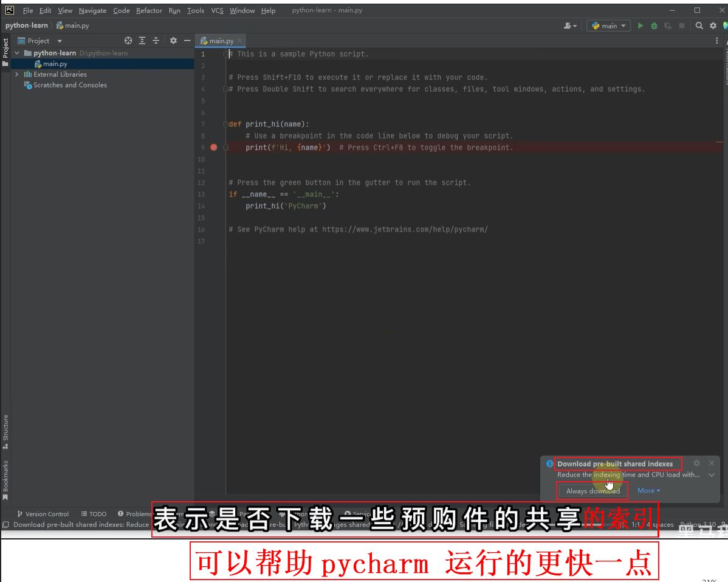This screenshot has width=728, height=582.
Task: Toggle breakpoint on line 9
Action: click(x=213, y=148)
